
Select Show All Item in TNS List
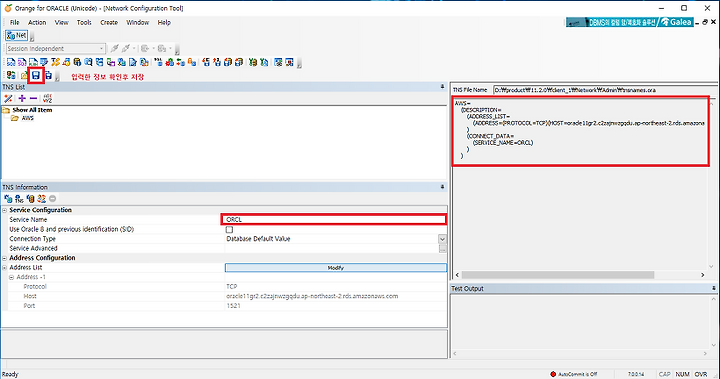[32, 110]
